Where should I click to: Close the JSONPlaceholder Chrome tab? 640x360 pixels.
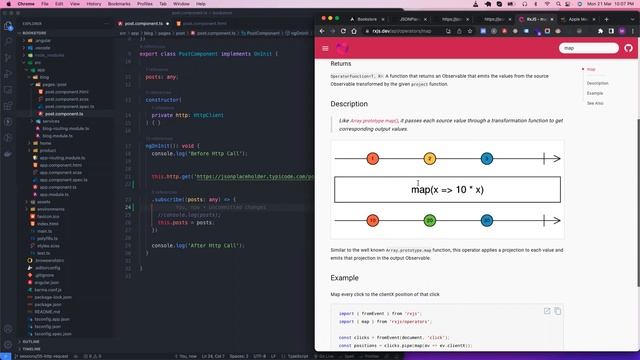(x=425, y=19)
